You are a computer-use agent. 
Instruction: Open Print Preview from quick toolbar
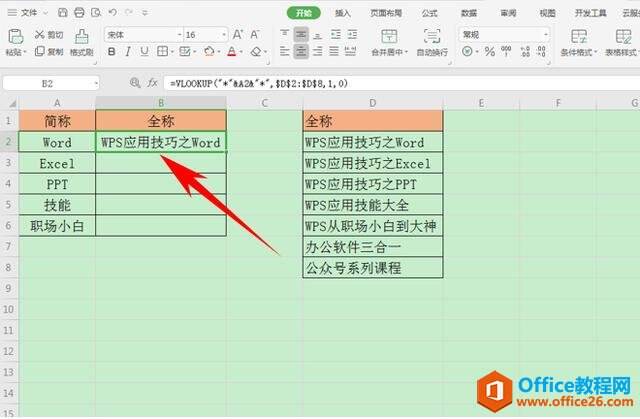click(x=96, y=13)
